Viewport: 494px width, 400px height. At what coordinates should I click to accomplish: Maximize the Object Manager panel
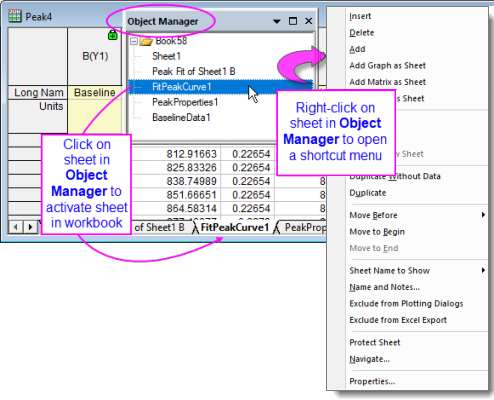point(293,21)
